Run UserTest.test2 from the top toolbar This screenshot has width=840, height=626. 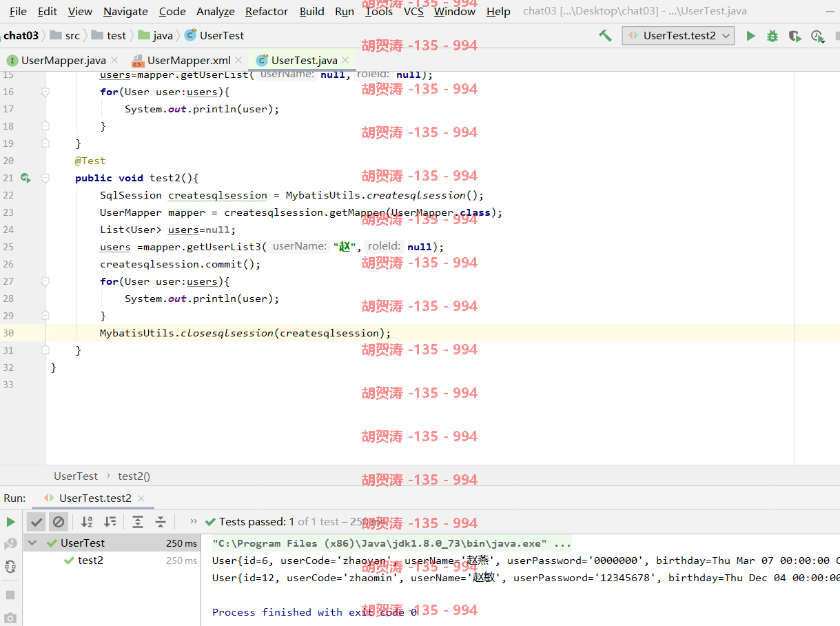point(750,35)
